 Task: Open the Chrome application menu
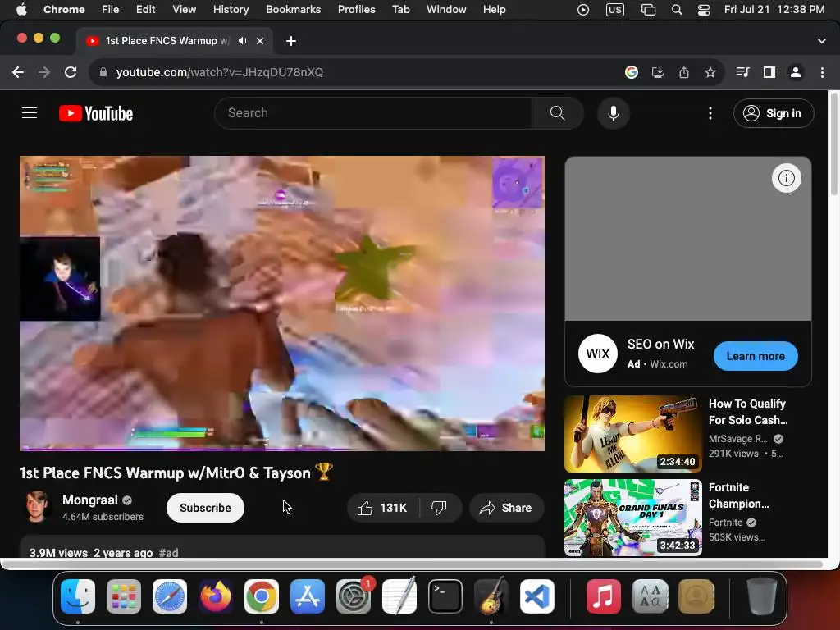(x=64, y=10)
